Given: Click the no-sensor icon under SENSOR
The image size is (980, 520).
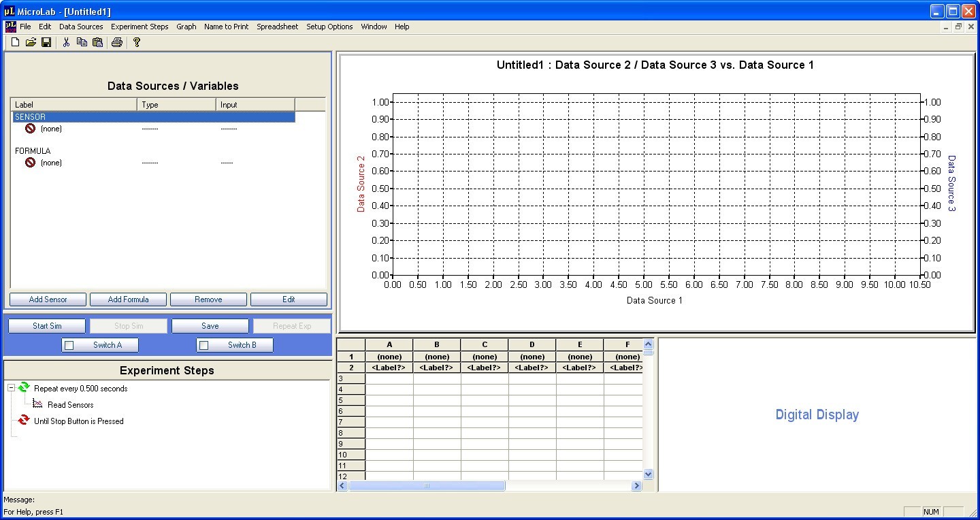Looking at the screenshot, I should (30, 129).
